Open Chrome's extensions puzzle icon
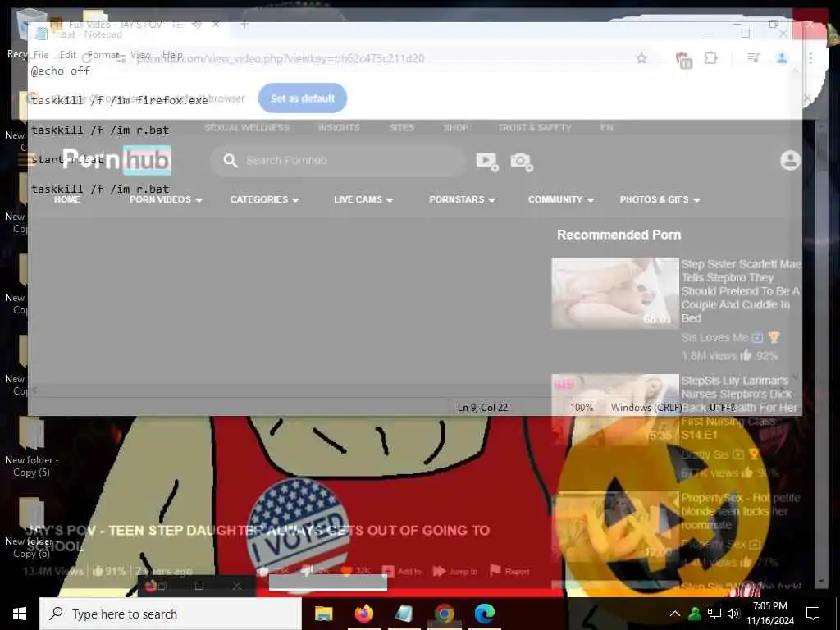 coord(710,58)
